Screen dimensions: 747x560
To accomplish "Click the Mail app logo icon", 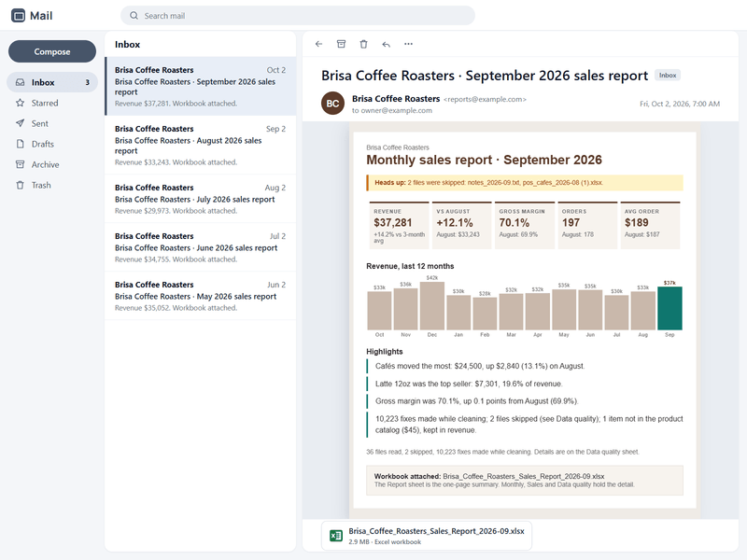I will pyautogui.click(x=18, y=16).
